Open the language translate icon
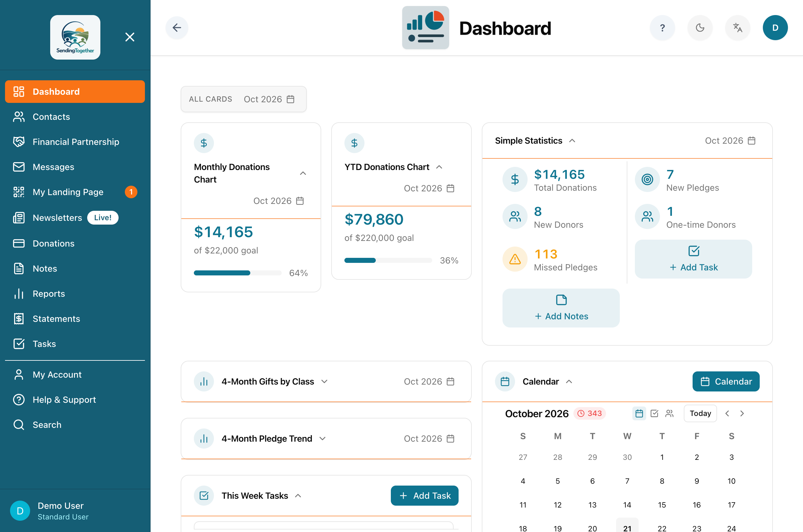Image resolution: width=803 pixels, height=532 pixels. (737, 28)
